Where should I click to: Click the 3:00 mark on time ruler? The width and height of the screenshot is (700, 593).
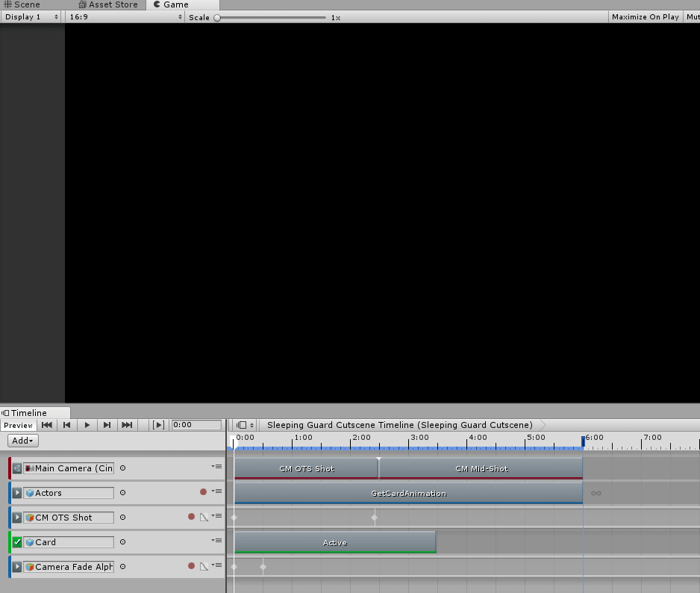click(x=419, y=438)
